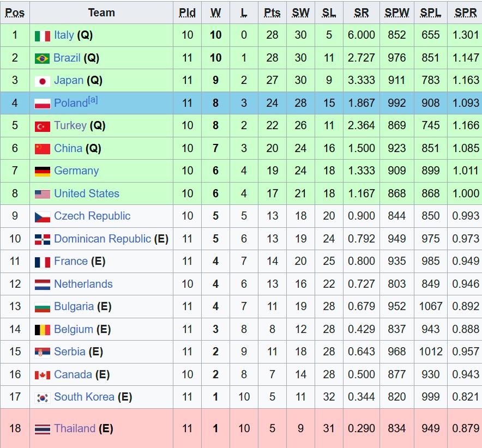Click the footnote [a] beside Poland

93,100
